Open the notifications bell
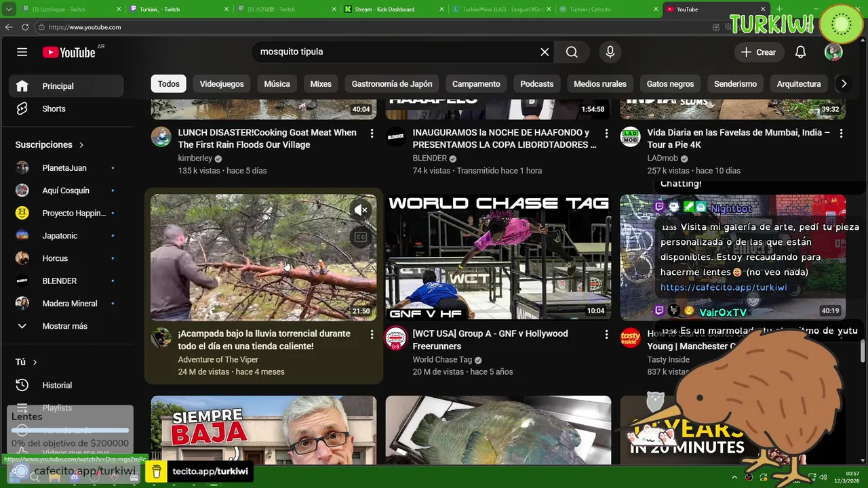Viewport: 868px width, 488px height. pyautogui.click(x=800, y=52)
